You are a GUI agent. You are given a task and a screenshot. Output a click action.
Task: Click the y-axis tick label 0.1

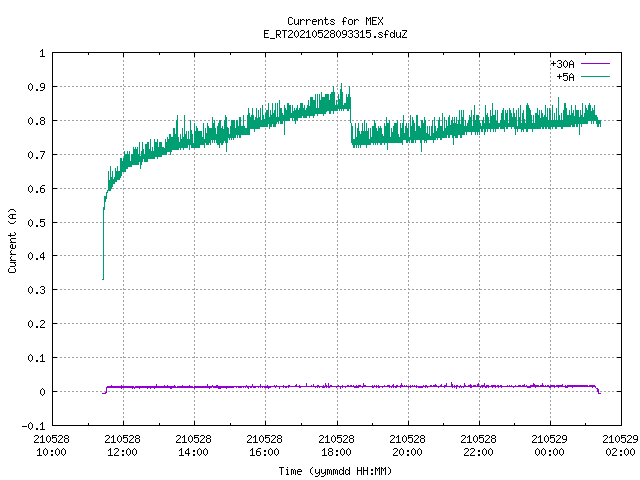(37, 358)
